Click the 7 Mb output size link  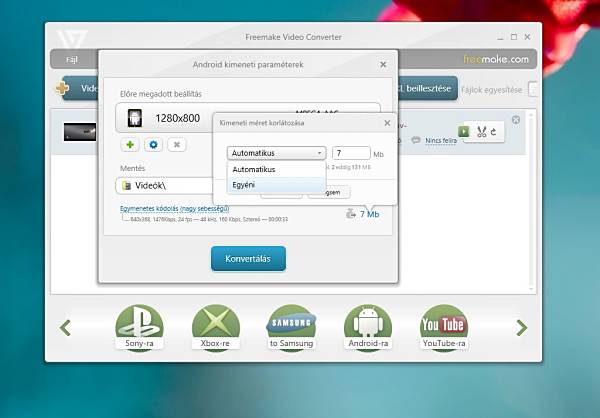370,214
